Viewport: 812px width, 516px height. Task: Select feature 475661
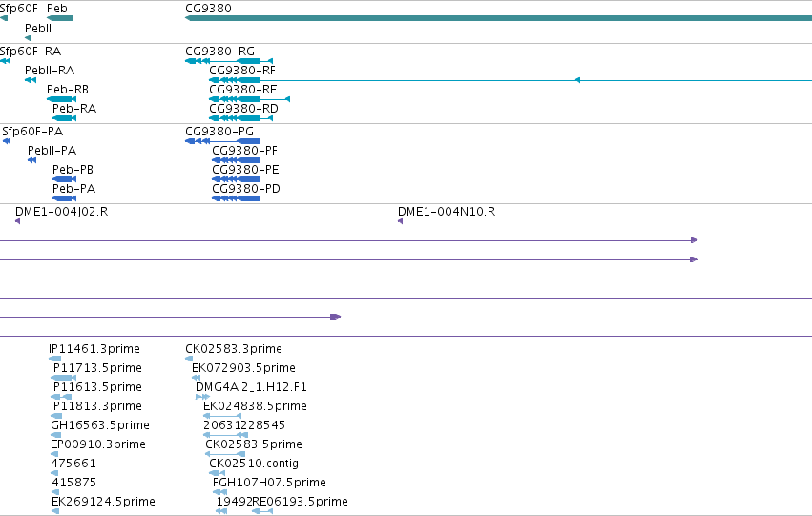(x=73, y=464)
